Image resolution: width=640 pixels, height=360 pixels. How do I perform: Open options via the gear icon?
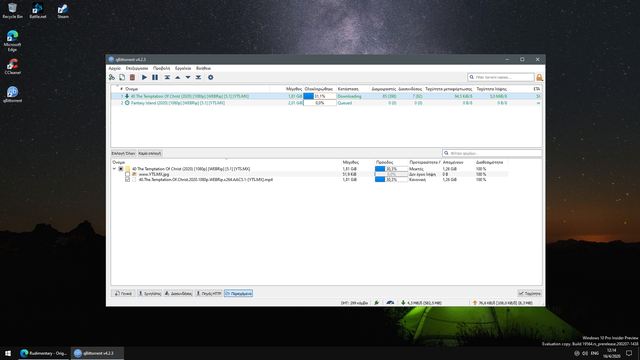coord(211,77)
